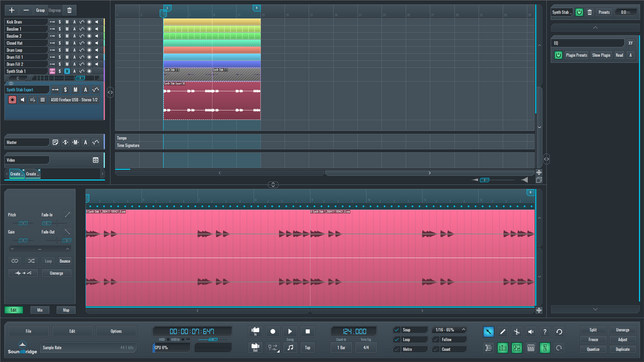Viewport: 644px width, 362px height.
Task: Click the redo arrow icon
Action: click(559, 348)
